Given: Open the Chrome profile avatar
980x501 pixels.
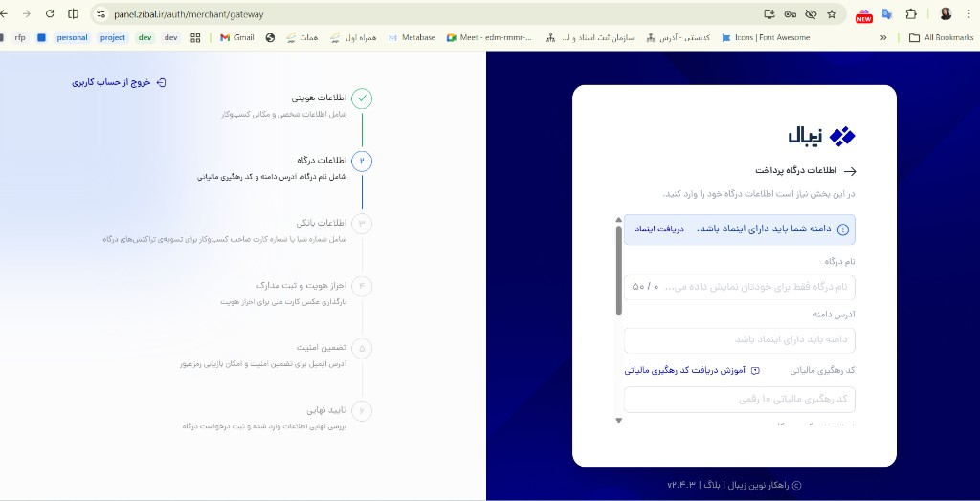Looking at the screenshot, I should (946, 13).
